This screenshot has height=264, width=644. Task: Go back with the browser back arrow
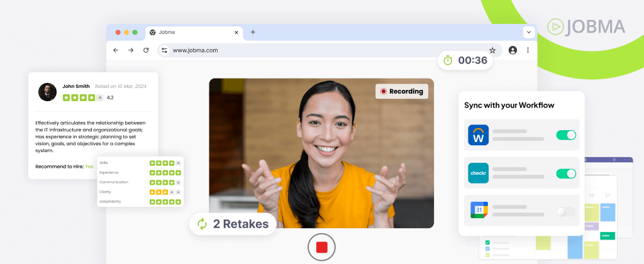click(x=116, y=50)
